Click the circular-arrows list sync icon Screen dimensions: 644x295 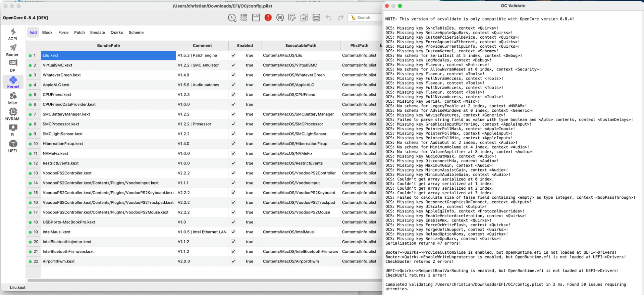click(x=280, y=17)
